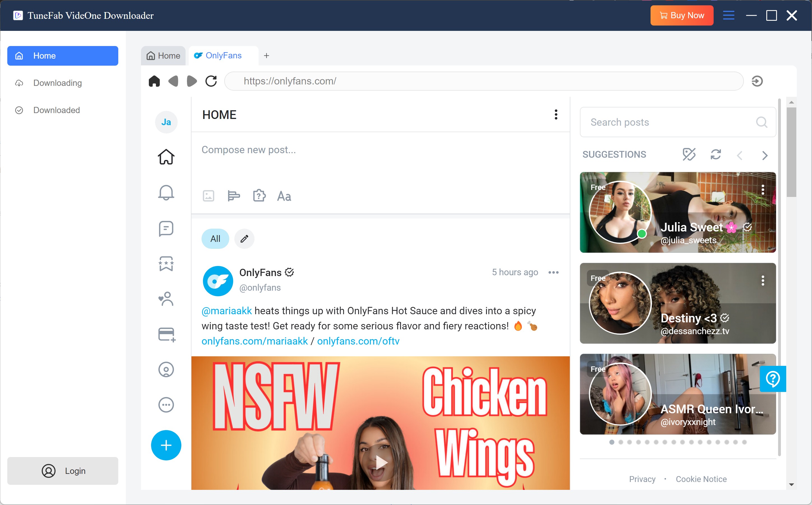Viewport: 812px width, 505px height.
Task: Navigate back with the back arrow
Action: (173, 81)
